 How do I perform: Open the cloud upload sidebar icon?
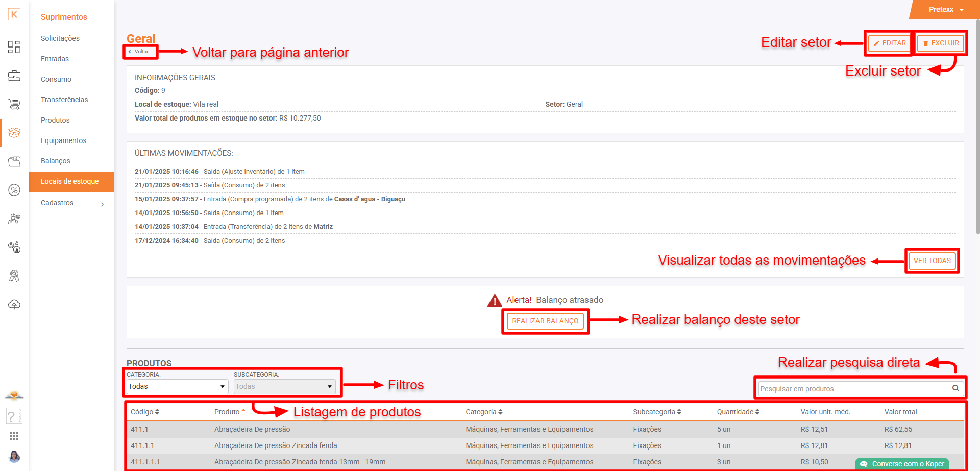(x=14, y=304)
